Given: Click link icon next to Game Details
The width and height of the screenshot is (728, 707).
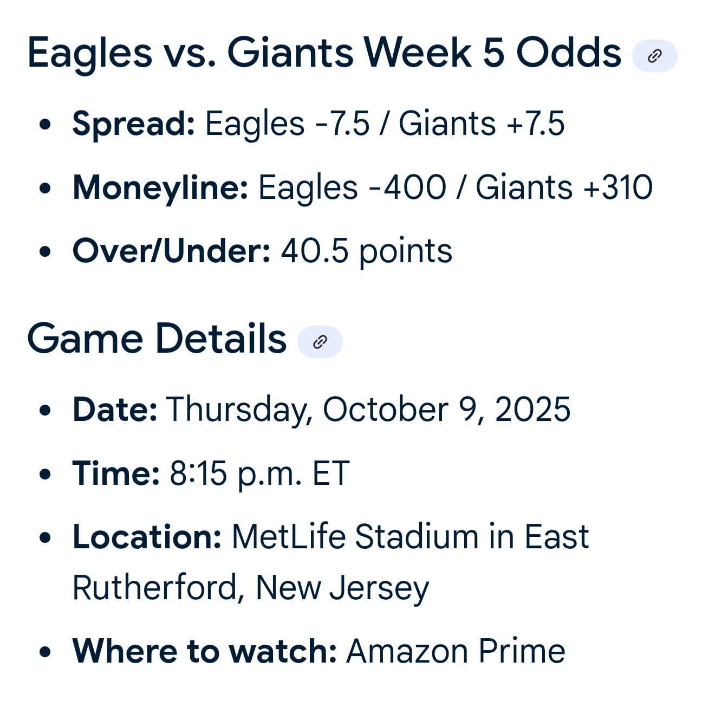Looking at the screenshot, I should pyautogui.click(x=320, y=342).
